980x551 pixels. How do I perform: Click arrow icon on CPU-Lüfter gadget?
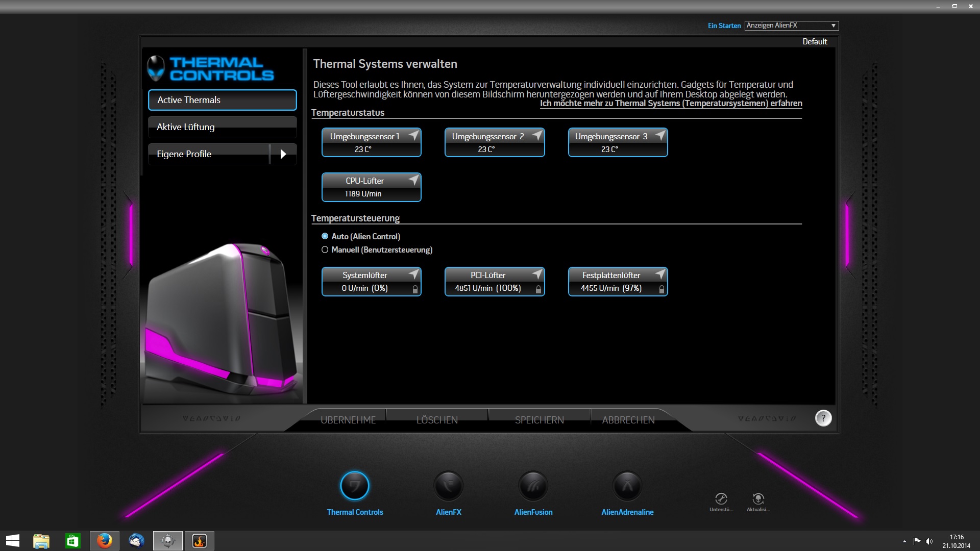[413, 180]
